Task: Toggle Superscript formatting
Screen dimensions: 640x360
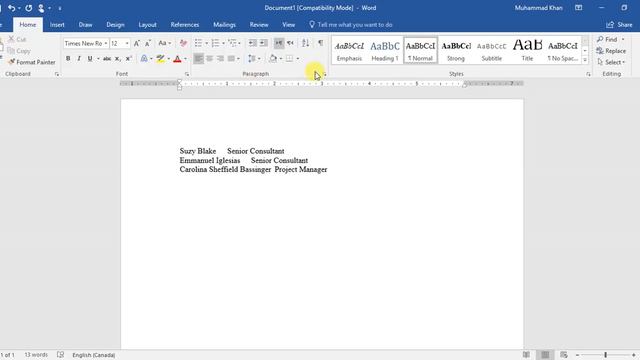Action: (129, 58)
